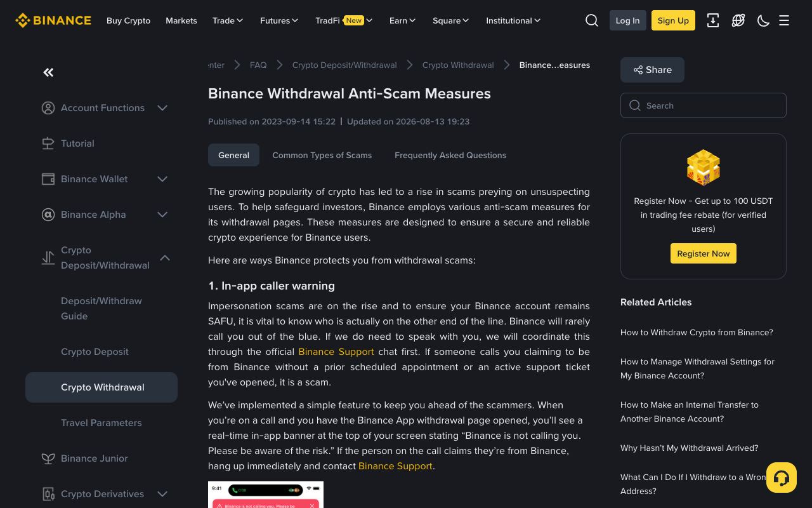This screenshot has height=508, width=812.
Task: Open the support headset chat button
Action: (782, 478)
